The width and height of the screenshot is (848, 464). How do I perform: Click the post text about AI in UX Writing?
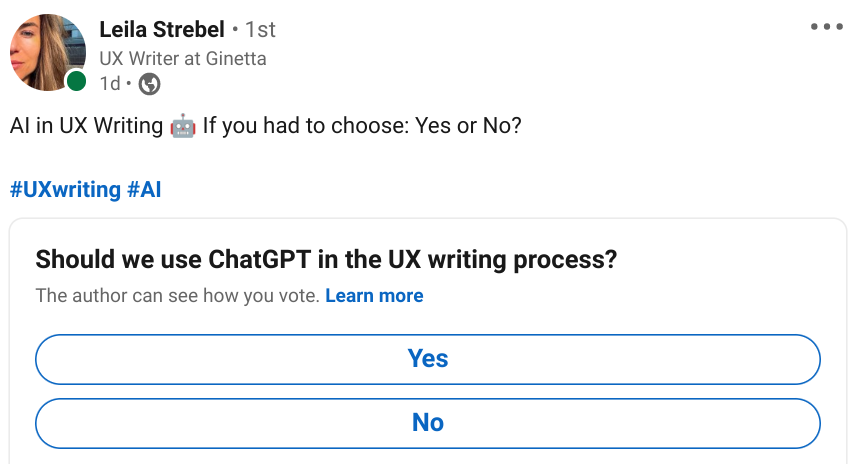pyautogui.click(x=266, y=126)
